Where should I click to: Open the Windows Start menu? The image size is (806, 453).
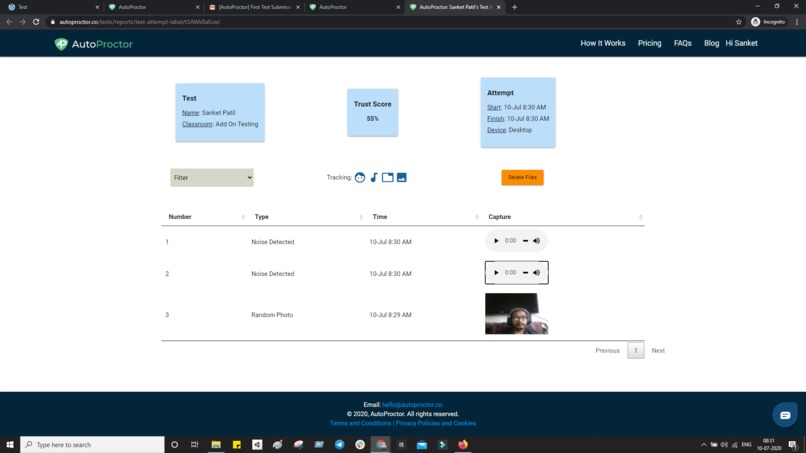click(x=10, y=445)
